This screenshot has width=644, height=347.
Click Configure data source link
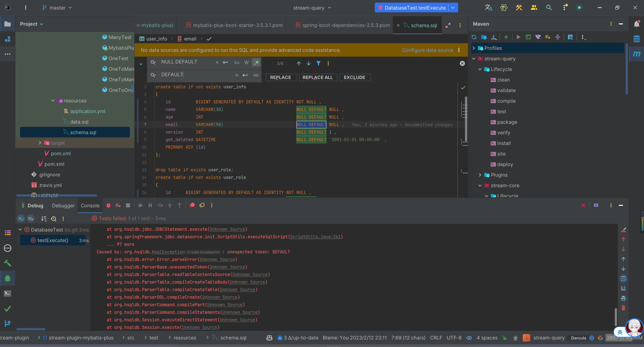coord(428,50)
